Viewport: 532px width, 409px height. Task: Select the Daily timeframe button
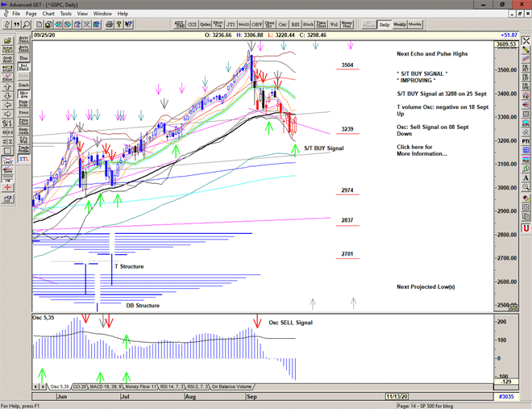pyautogui.click(x=384, y=24)
